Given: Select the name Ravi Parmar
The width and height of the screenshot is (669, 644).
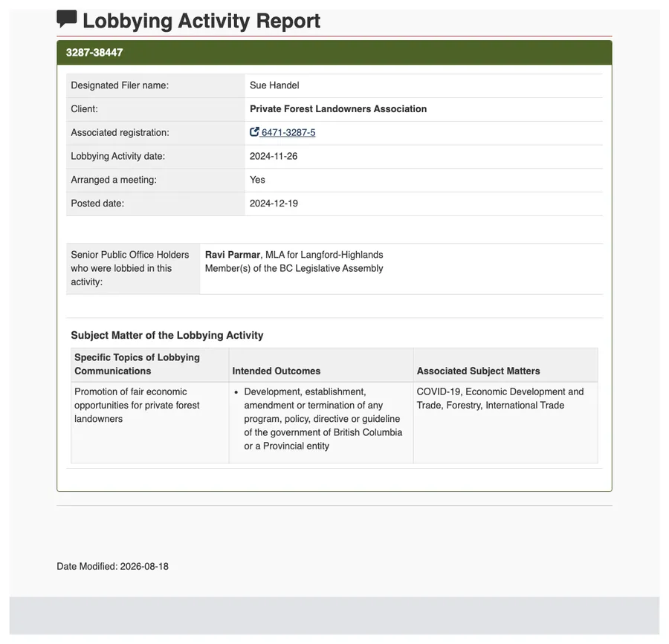Looking at the screenshot, I should pyautogui.click(x=233, y=255).
